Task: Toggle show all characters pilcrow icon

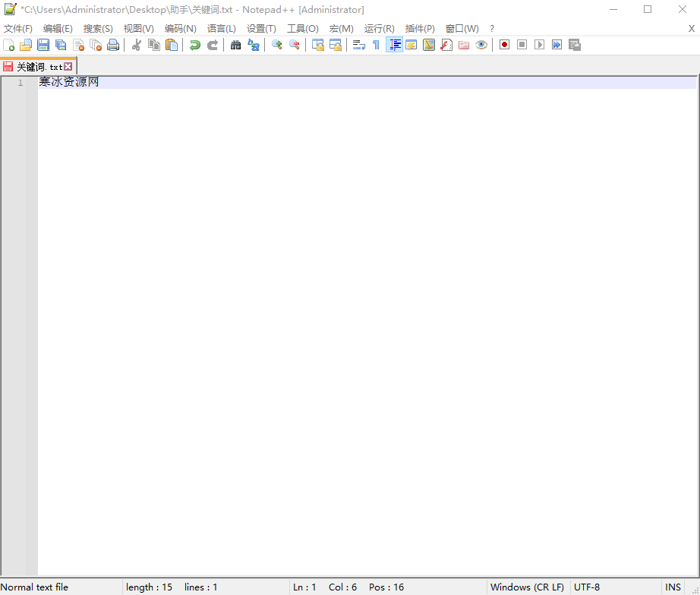Action: point(376,45)
